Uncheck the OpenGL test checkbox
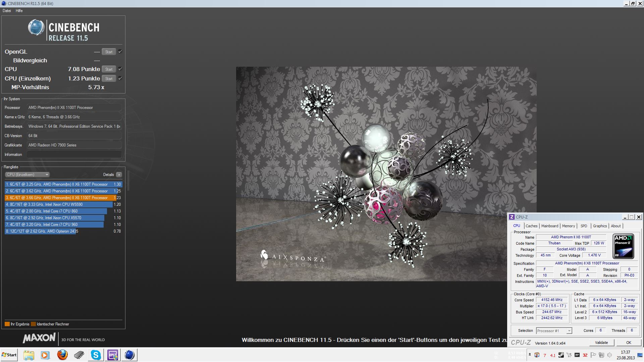The image size is (644, 362). (120, 52)
